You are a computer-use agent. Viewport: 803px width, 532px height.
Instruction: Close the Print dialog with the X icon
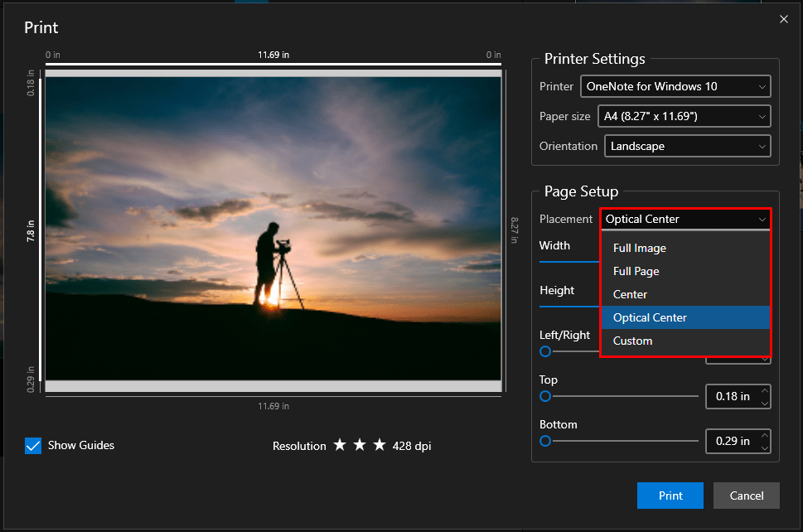pos(784,19)
